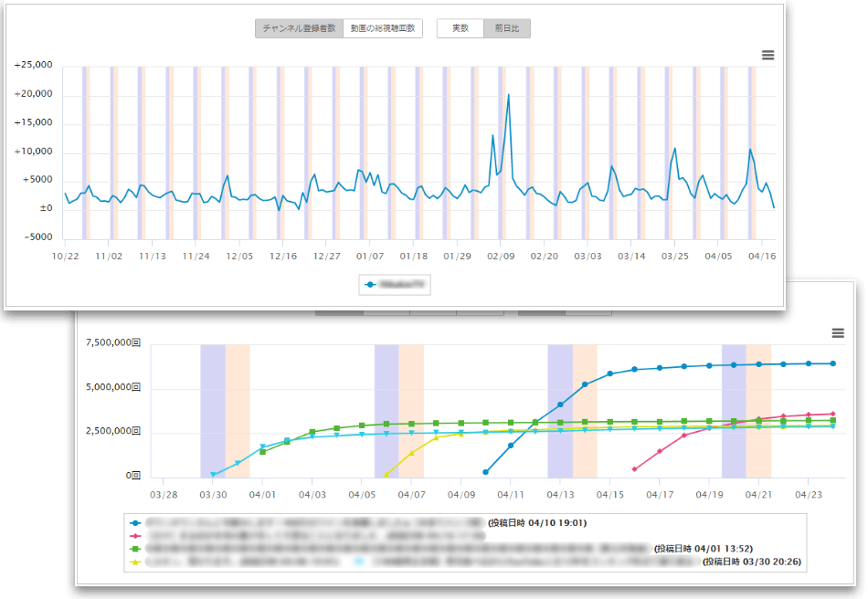Screen dimensions: 868x599
Task: Toggle the blue channel series legend item
Action: click(x=394, y=285)
